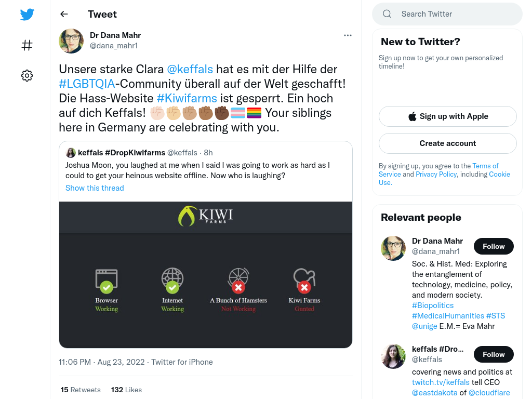Image resolution: width=532 pixels, height=399 pixels.
Task: Open the #Kiwifarms hashtag link
Action: (187, 98)
